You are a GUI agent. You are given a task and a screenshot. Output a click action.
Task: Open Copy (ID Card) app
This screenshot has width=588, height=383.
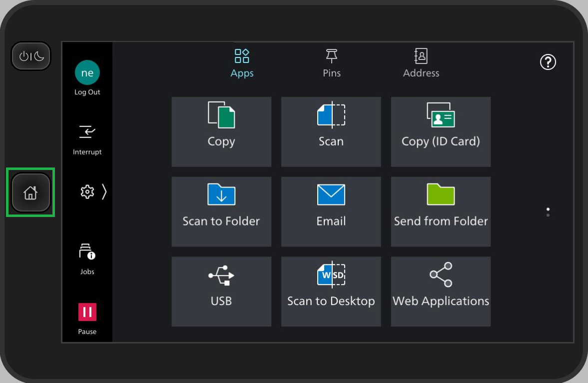click(x=441, y=131)
